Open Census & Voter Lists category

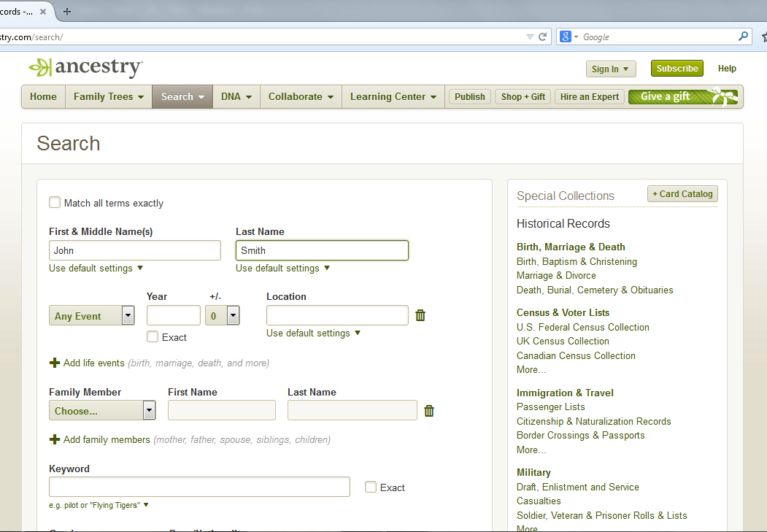tap(563, 312)
